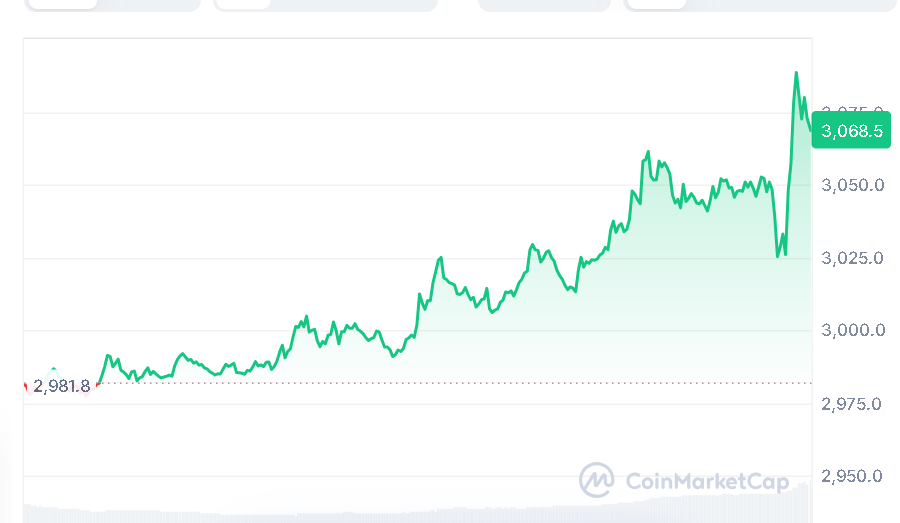
Task: Click the 3,025.0 y-axis label
Action: [853, 258]
